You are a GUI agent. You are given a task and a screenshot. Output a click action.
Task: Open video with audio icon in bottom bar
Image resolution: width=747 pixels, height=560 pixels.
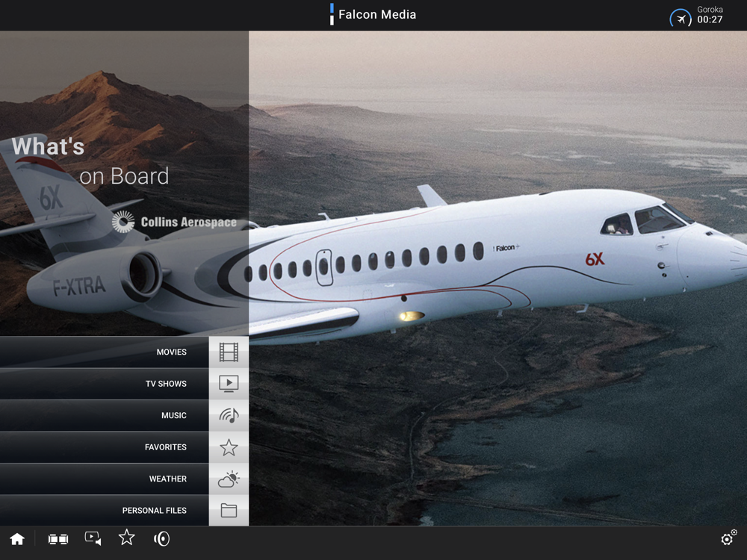(93, 538)
